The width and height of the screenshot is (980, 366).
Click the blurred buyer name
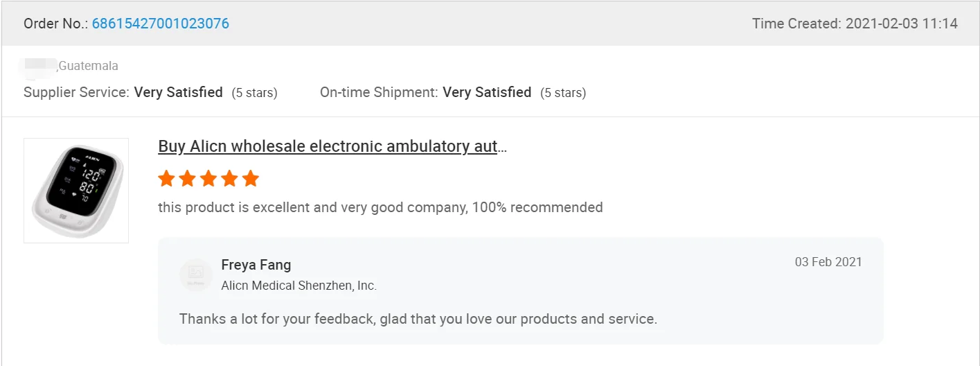point(39,66)
